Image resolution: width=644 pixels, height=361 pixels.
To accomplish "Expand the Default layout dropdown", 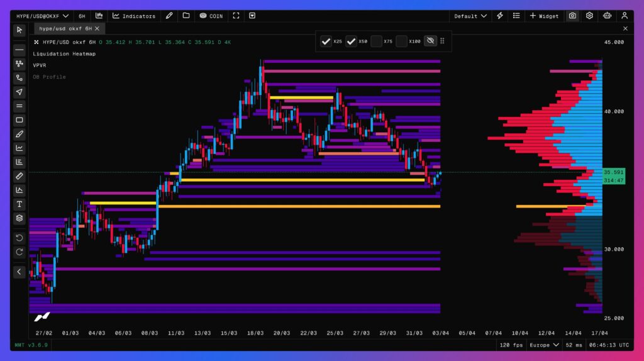I will coord(470,16).
